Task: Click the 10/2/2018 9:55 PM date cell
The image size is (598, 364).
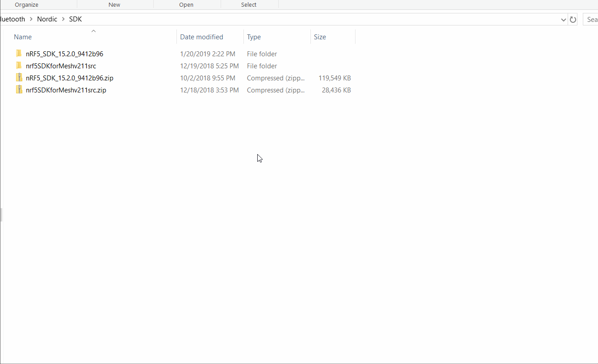Action: pos(208,78)
